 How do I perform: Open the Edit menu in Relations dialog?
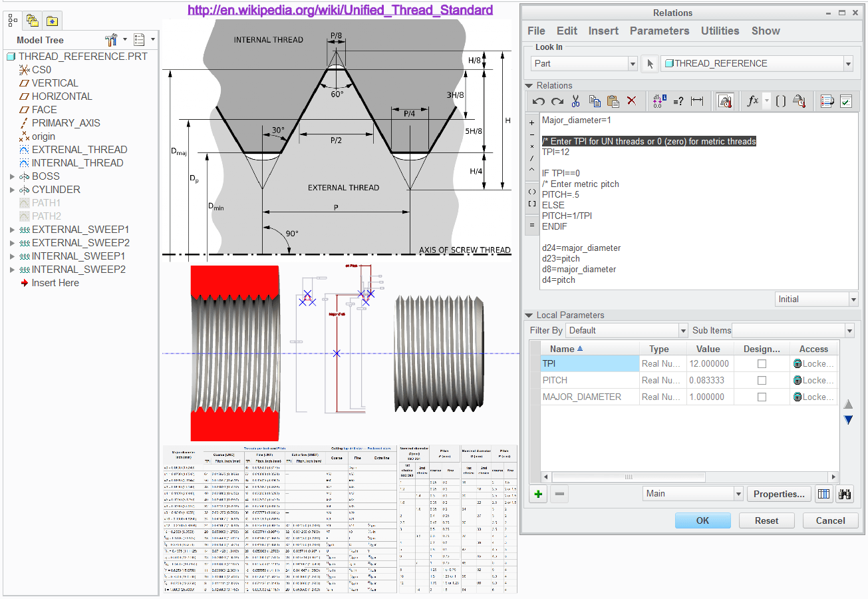click(x=567, y=31)
